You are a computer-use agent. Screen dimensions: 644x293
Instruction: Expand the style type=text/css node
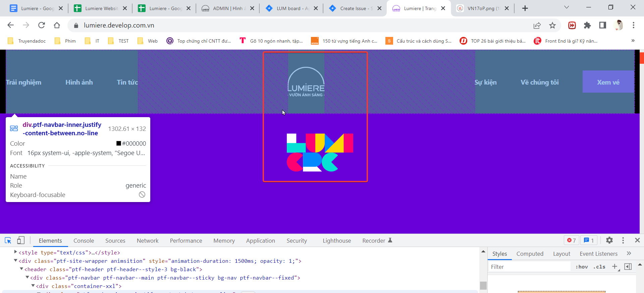pos(15,252)
